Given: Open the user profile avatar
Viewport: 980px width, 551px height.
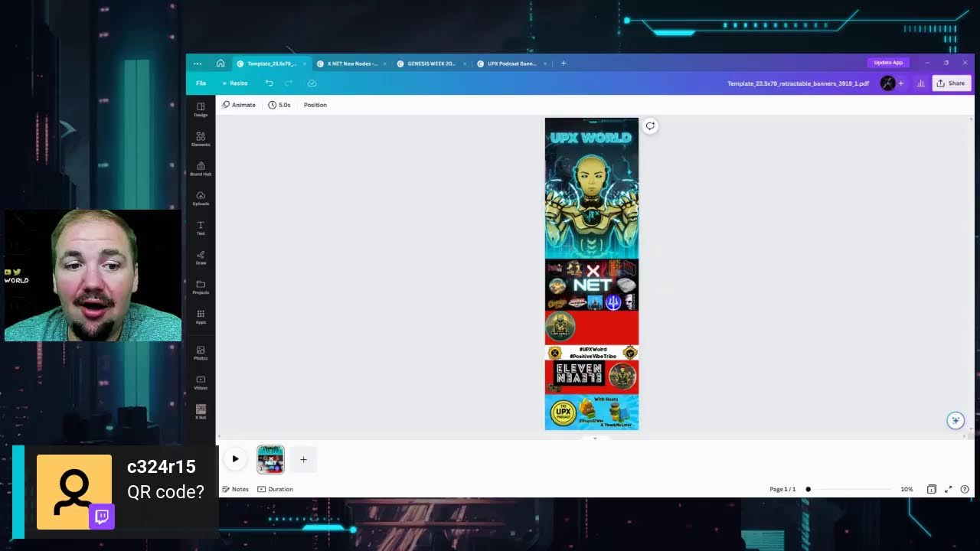Looking at the screenshot, I should (x=887, y=83).
